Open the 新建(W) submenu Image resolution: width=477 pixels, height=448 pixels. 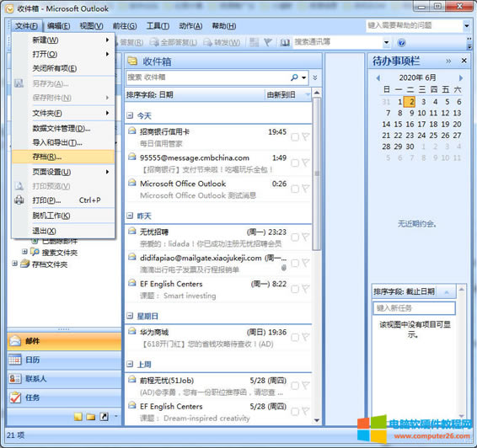click(63, 40)
